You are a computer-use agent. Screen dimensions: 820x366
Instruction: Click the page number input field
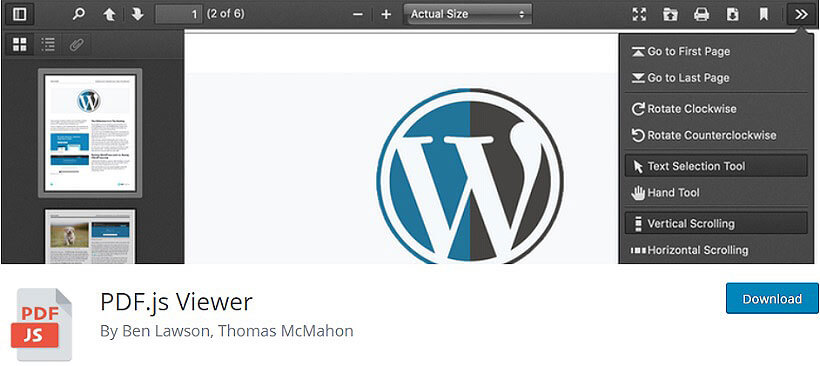[x=179, y=14]
